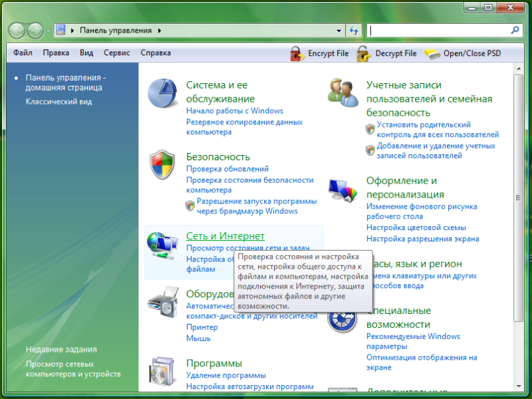Viewport: 532px width, 399px height.
Task: Click the Programs box-and-disc icon
Action: tap(162, 371)
